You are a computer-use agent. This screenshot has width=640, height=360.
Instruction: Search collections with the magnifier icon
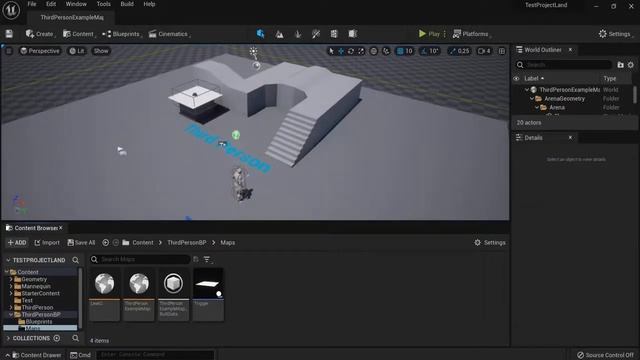pos(76,338)
